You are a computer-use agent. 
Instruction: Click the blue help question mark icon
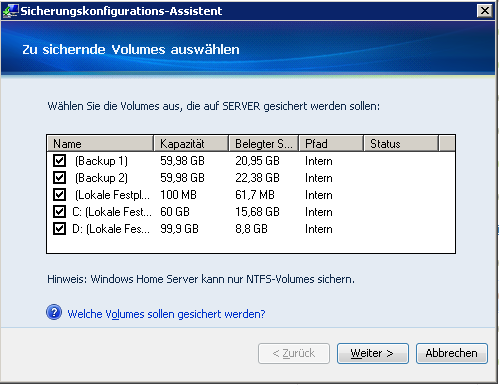[54, 312]
